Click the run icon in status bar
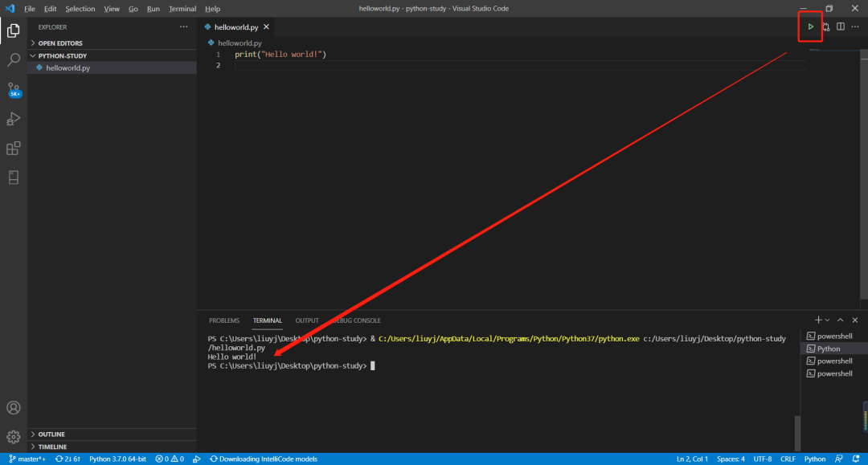This screenshot has height=465, width=868. (x=197, y=459)
